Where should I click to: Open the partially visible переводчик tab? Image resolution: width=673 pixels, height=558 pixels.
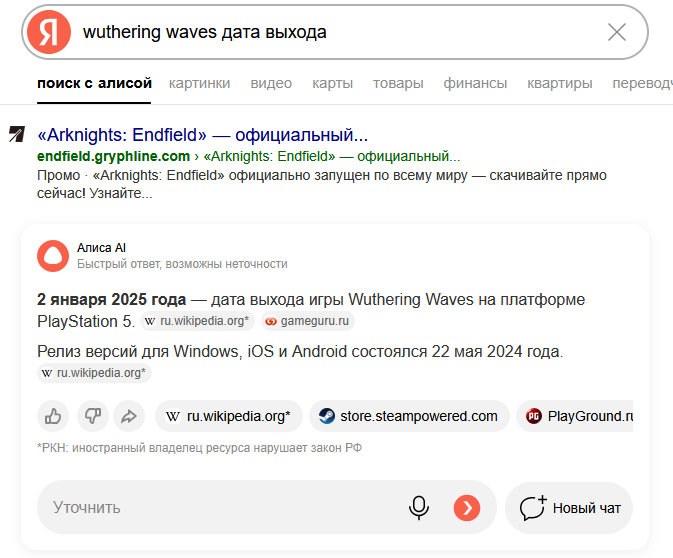coord(642,83)
